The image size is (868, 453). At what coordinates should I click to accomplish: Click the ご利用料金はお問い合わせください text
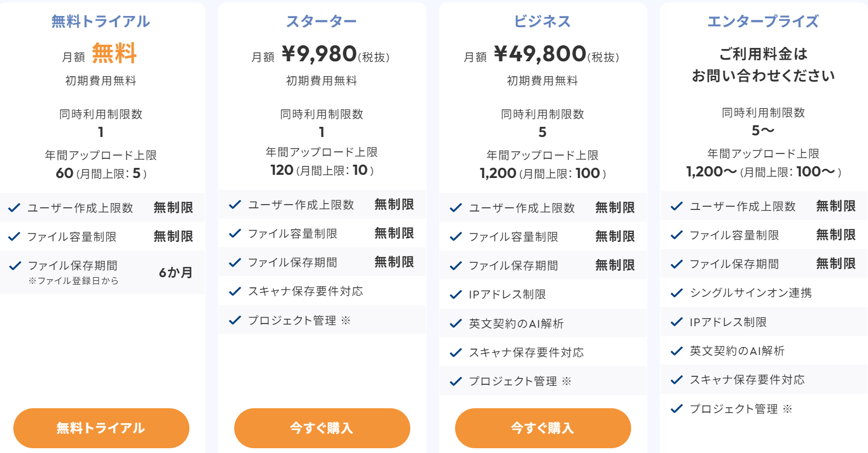pyautogui.click(x=763, y=64)
